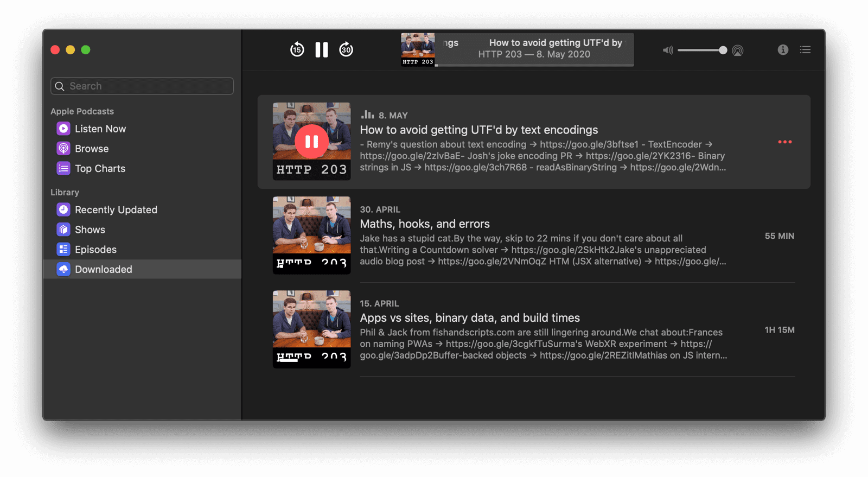Open more options for the UTF'd episode

(x=784, y=142)
